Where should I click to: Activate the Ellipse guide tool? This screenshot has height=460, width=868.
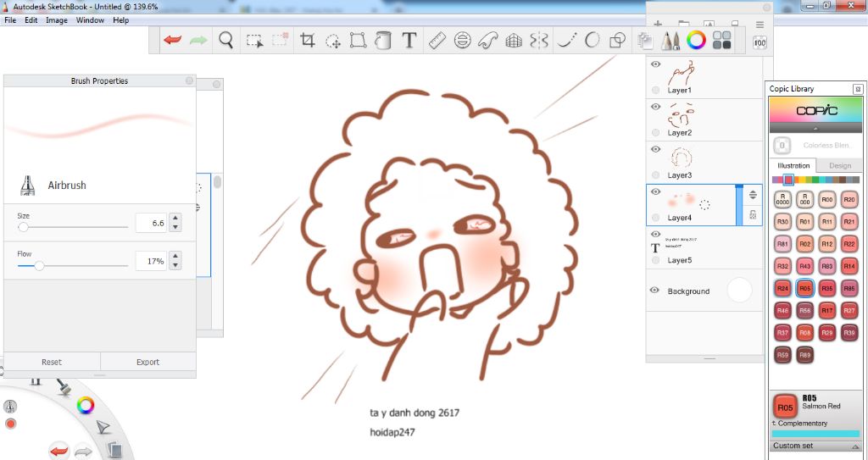[x=462, y=41]
